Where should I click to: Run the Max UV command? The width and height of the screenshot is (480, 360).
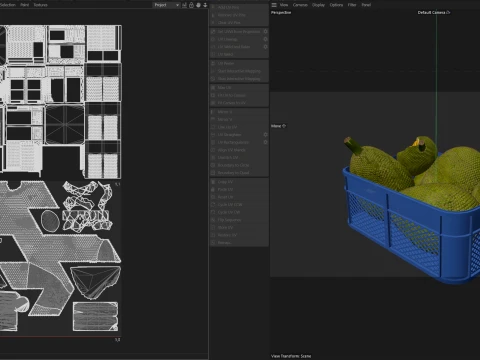pyautogui.click(x=239, y=88)
